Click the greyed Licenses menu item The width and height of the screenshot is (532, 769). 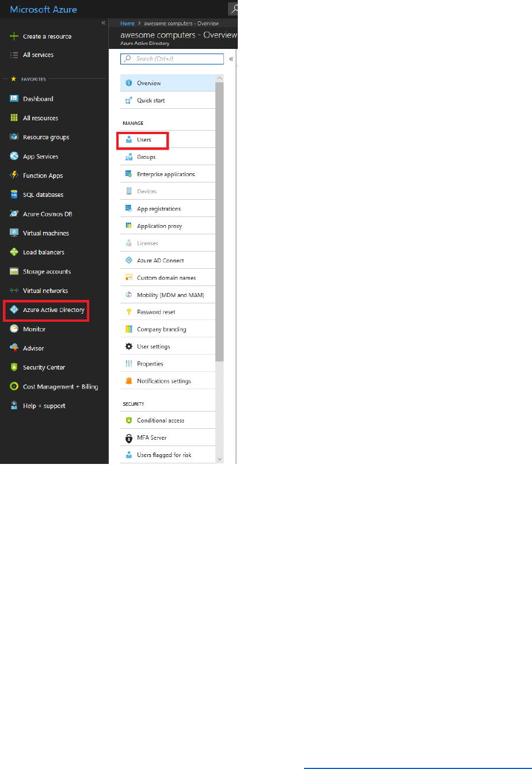point(168,243)
